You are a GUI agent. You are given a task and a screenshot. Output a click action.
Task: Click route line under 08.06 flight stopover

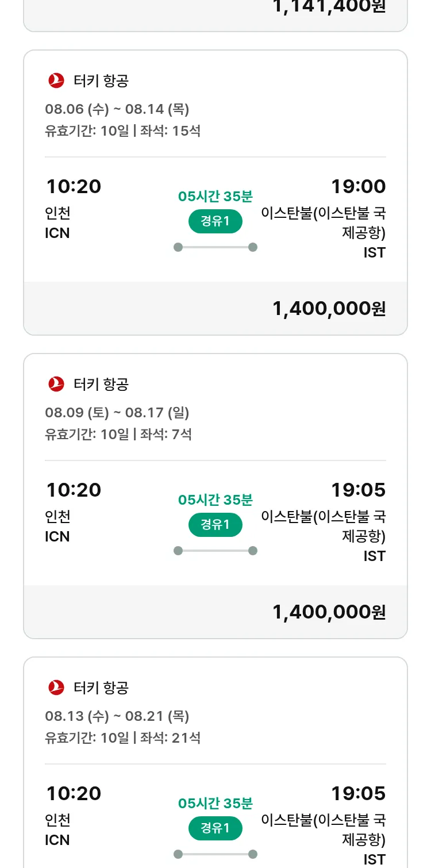(x=215, y=247)
